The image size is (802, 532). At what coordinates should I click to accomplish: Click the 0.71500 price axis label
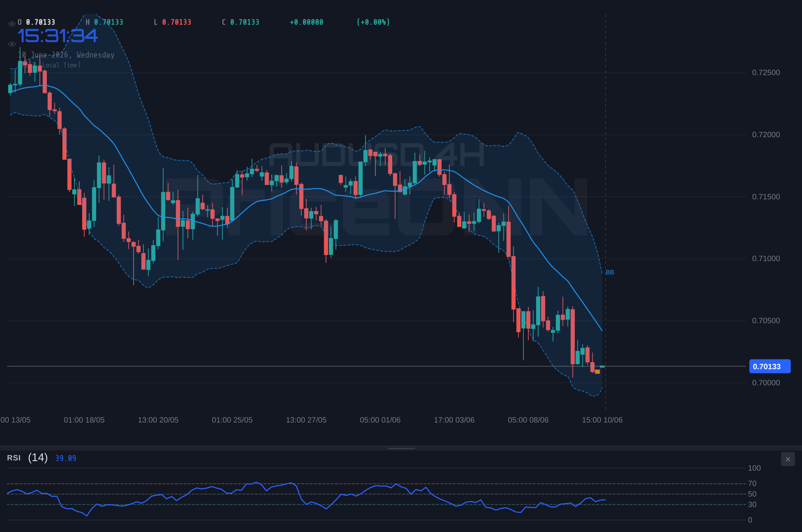pyautogui.click(x=766, y=197)
